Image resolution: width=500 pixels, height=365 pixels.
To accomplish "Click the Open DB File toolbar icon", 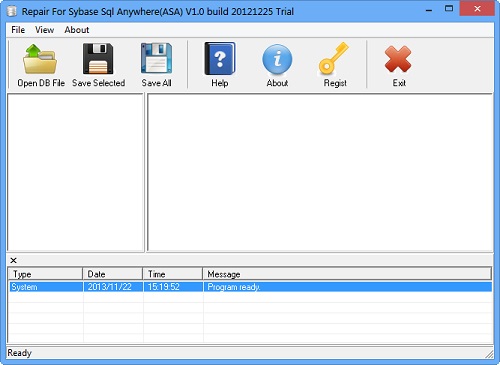I will [40, 59].
